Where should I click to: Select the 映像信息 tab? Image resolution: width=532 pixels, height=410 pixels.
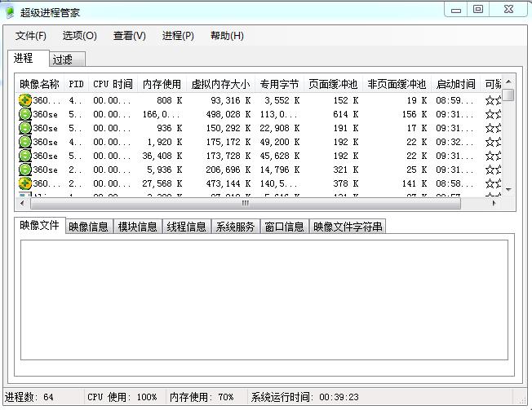[88, 227]
